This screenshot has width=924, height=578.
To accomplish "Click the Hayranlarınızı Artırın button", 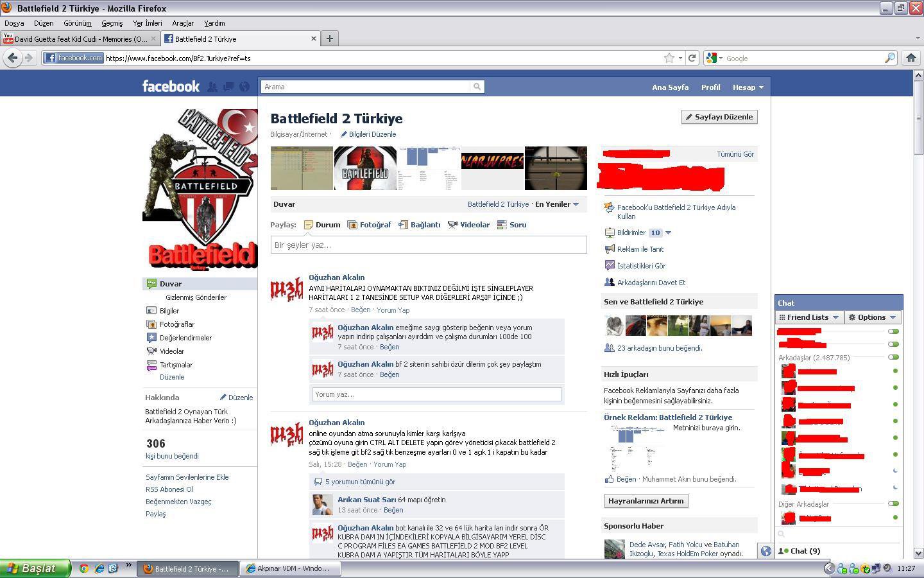I will point(646,501).
